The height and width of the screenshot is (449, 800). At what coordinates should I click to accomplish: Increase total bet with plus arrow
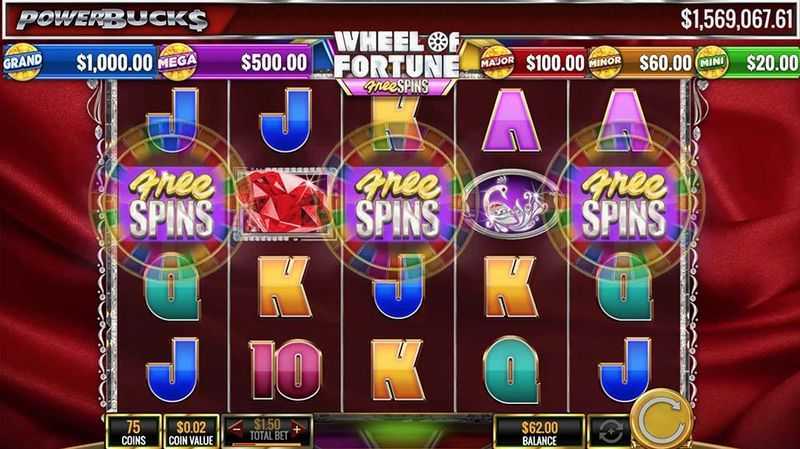[298, 430]
